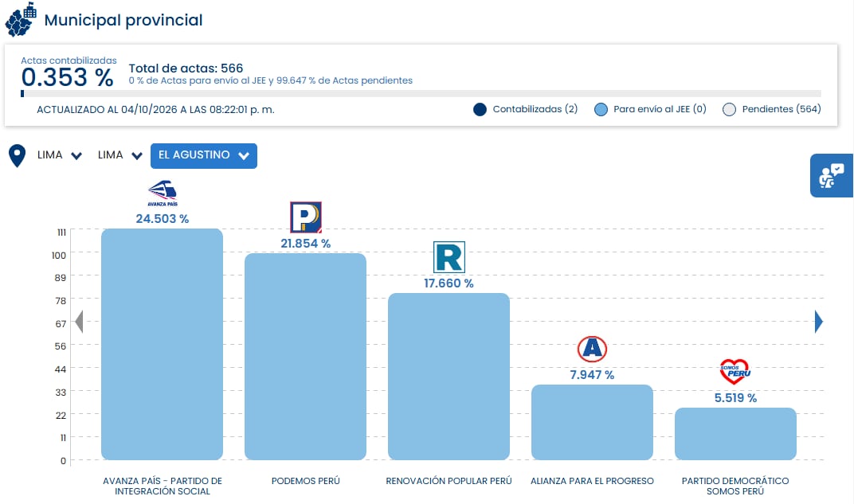Click the Somos Perú heart logo
This screenshot has height=504, width=854.
coord(735,372)
